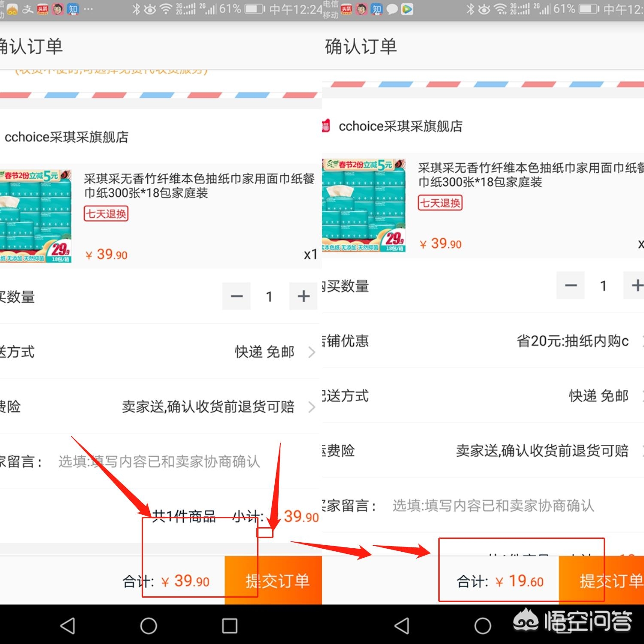The width and height of the screenshot is (644, 644).
Task: Tap the chat bubble notification icon
Action: pyautogui.click(x=392, y=9)
